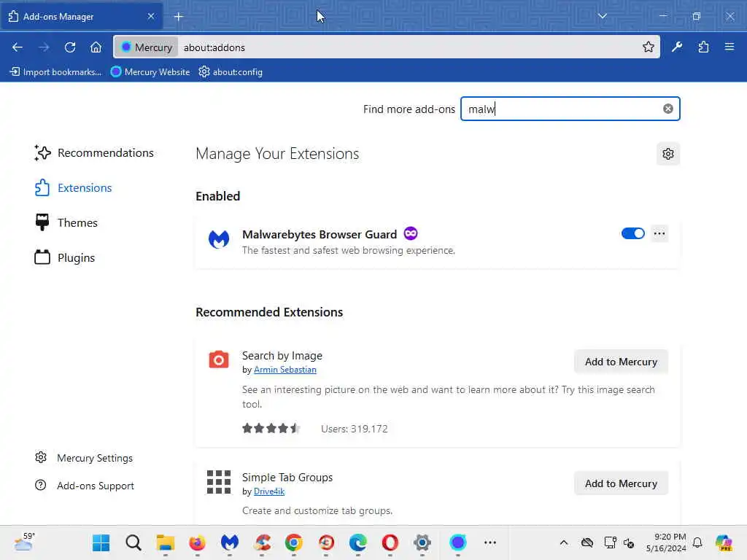Open Windows taskbar search
The width and height of the screenshot is (747, 560).
click(x=133, y=542)
